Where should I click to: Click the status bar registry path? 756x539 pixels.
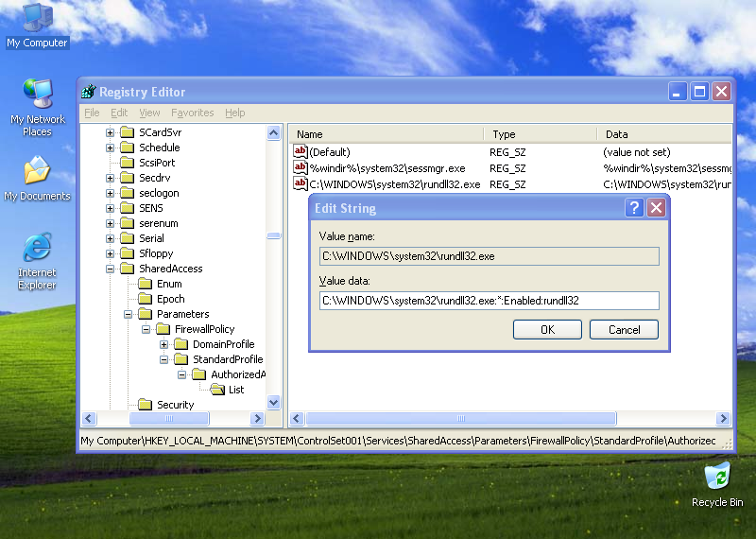[398, 441]
